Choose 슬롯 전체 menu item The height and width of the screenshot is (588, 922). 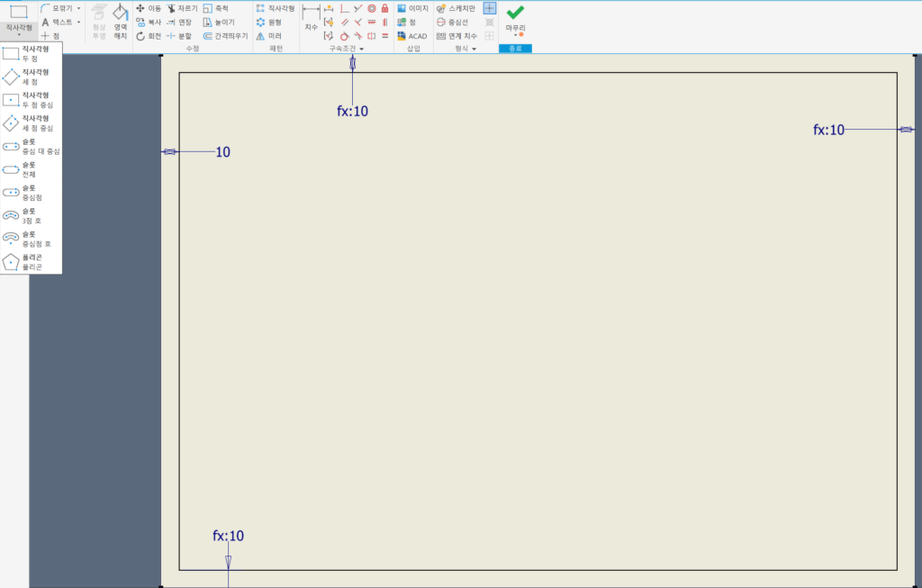pos(32,169)
